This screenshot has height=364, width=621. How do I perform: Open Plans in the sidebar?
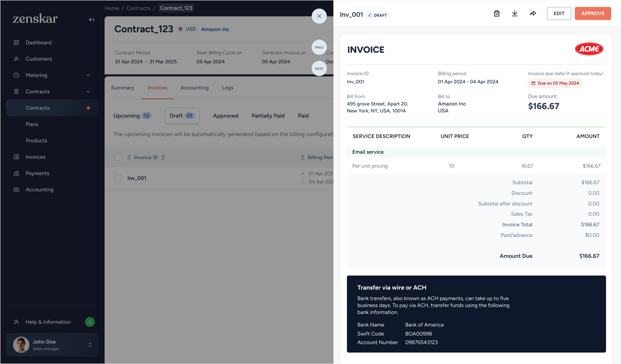[x=32, y=124]
